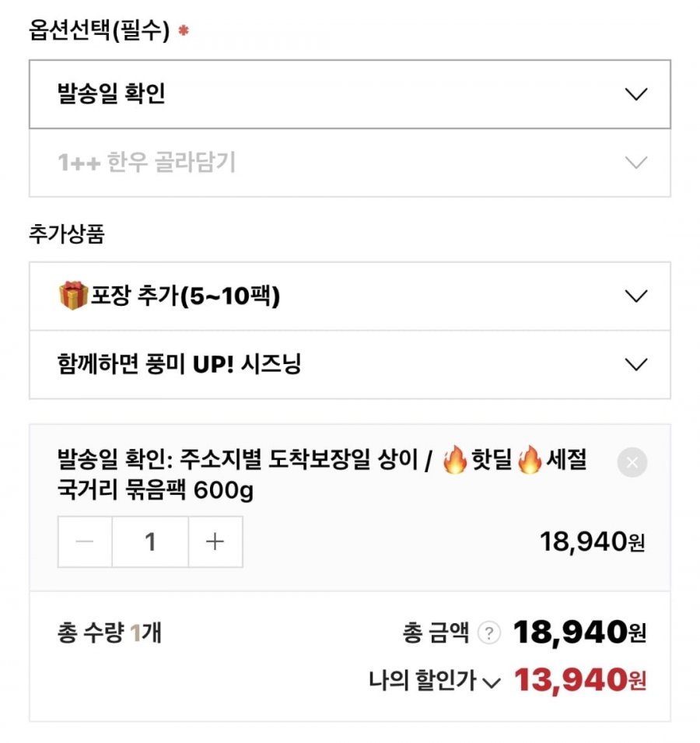
Task: Open the 포장 추가(5~10팩) dropdown
Action: (x=350, y=296)
